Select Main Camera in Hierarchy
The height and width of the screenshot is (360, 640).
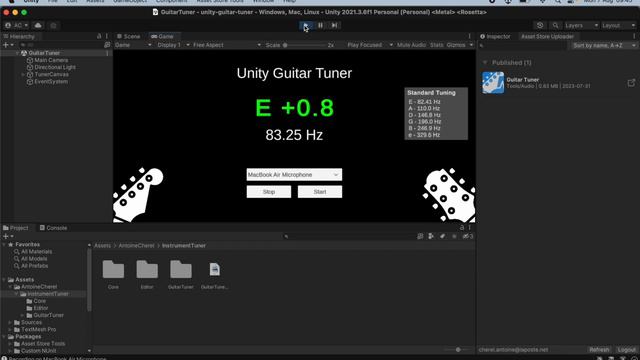[51, 60]
